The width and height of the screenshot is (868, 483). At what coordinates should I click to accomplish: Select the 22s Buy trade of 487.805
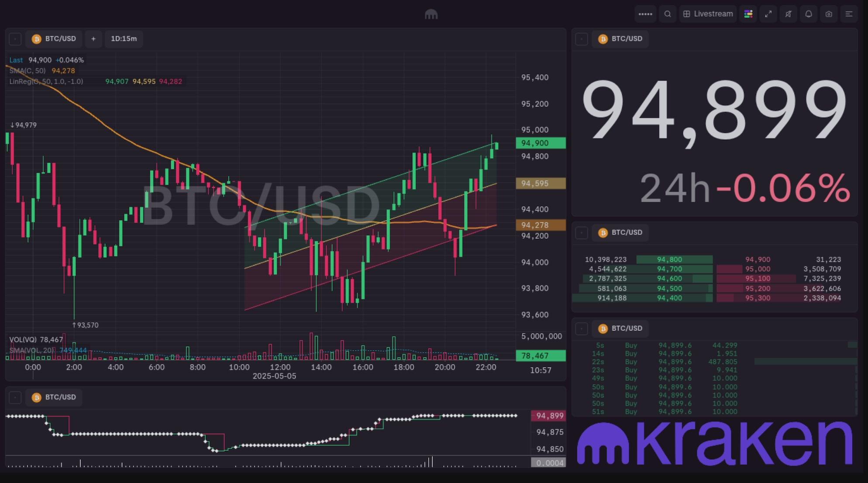715,362
